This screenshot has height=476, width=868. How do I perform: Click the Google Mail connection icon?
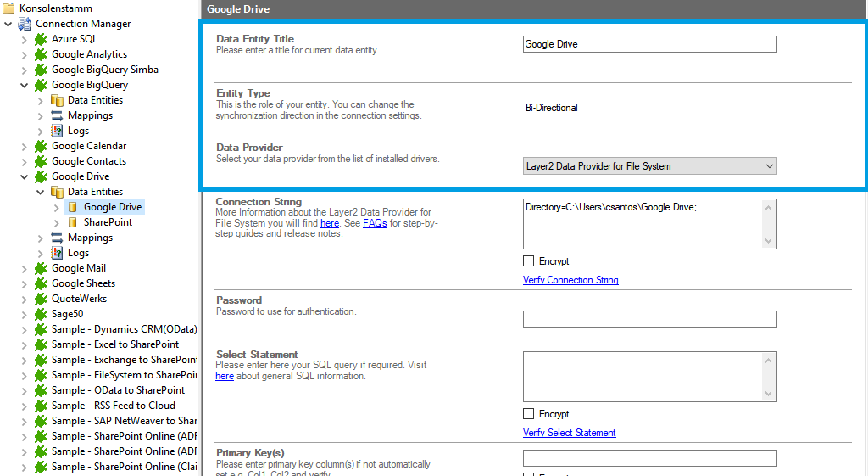click(x=41, y=268)
